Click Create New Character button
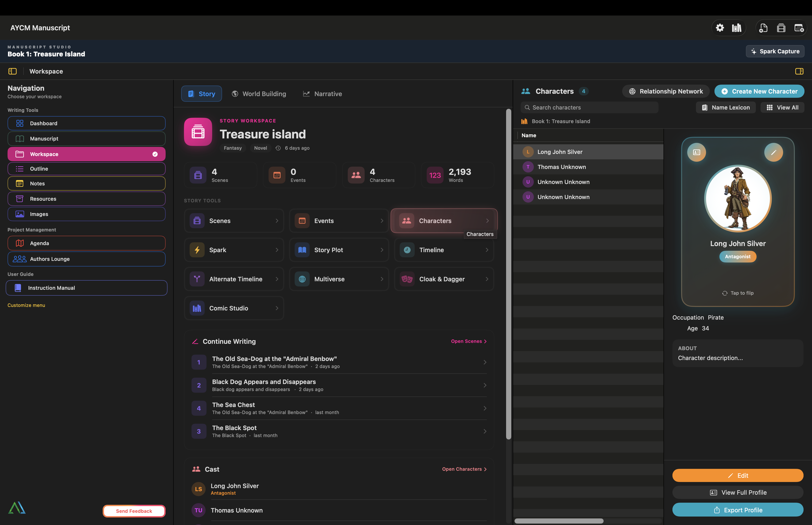This screenshot has width=812, height=525. 759,91
